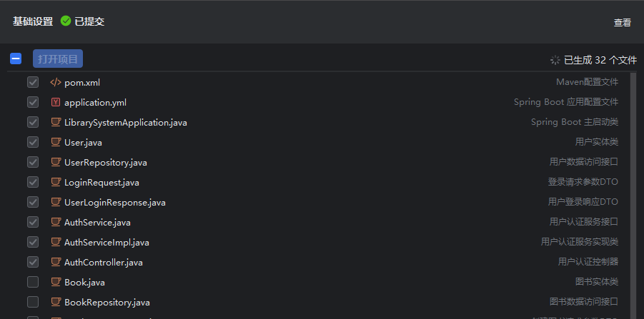
Task: Click the application.yml YAML file icon
Action: point(56,102)
